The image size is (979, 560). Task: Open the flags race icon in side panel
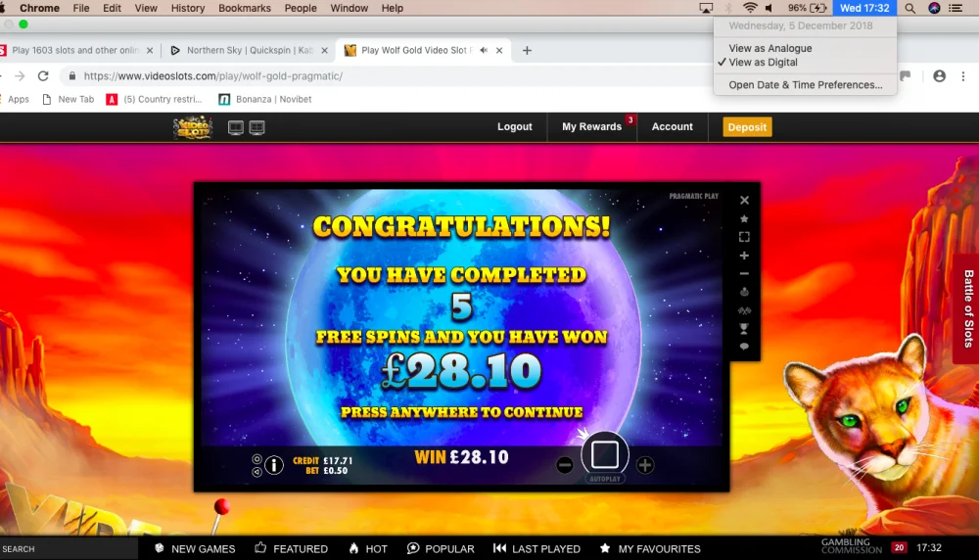click(x=744, y=310)
